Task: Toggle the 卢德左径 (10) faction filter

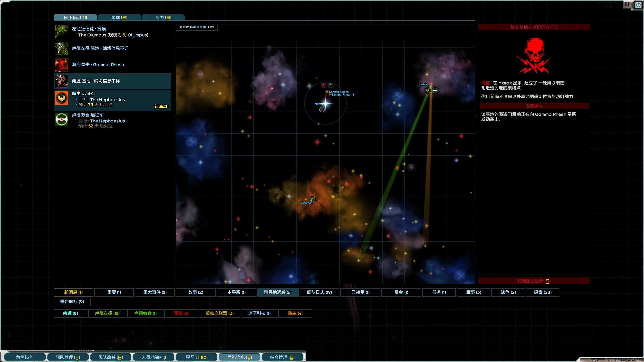Action: pos(107,313)
